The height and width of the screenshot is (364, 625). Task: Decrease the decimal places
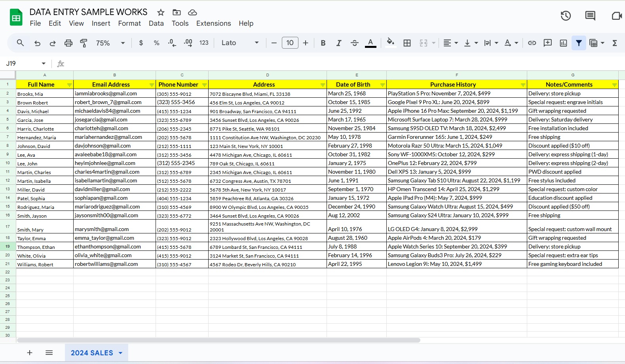(172, 43)
